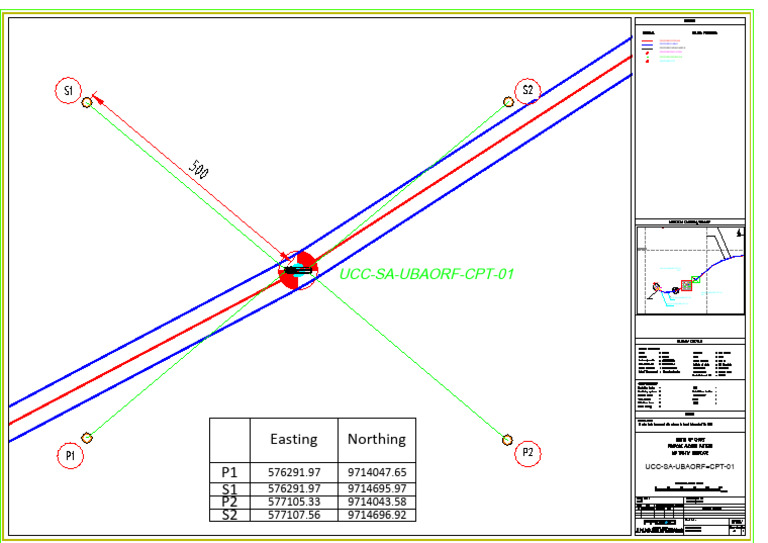
Task: Select the survey point marker beside S2
Action: tap(508, 102)
